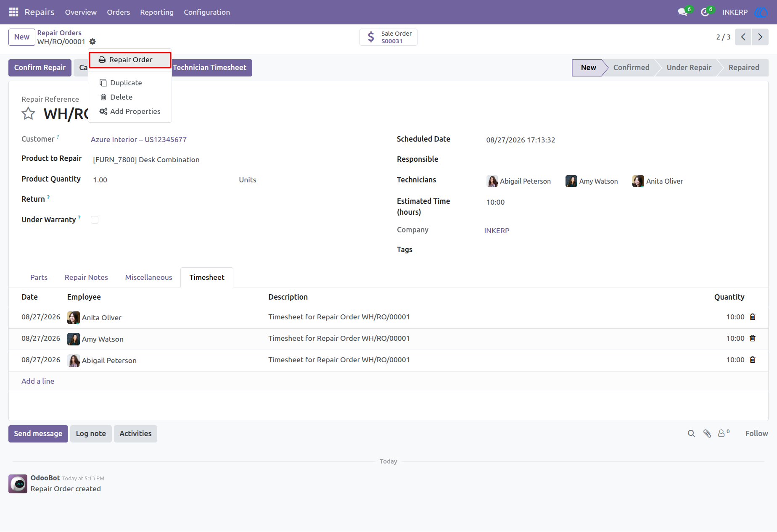Go to next record arrow
This screenshot has height=532, width=777.
[x=760, y=37]
